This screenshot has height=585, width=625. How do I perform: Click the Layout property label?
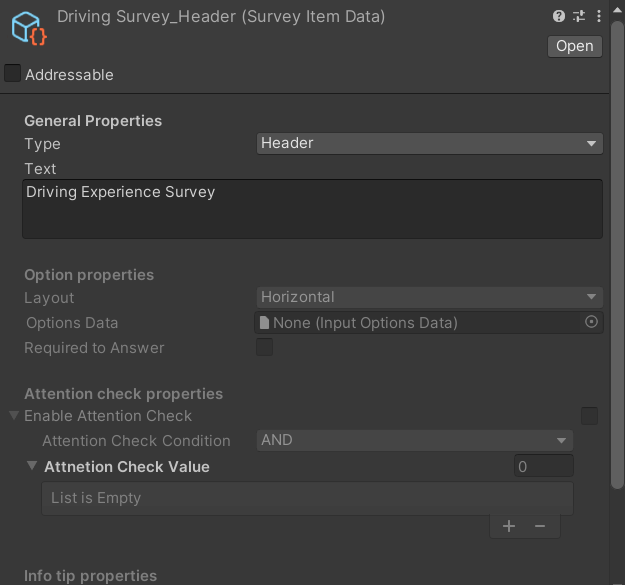(x=49, y=298)
